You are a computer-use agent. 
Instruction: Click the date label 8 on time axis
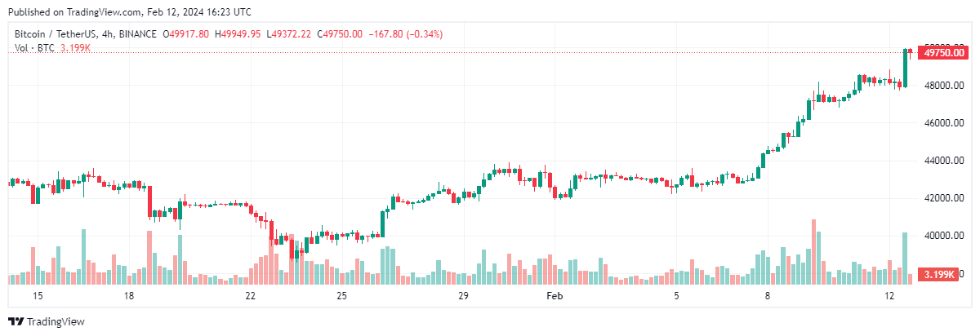(x=768, y=294)
